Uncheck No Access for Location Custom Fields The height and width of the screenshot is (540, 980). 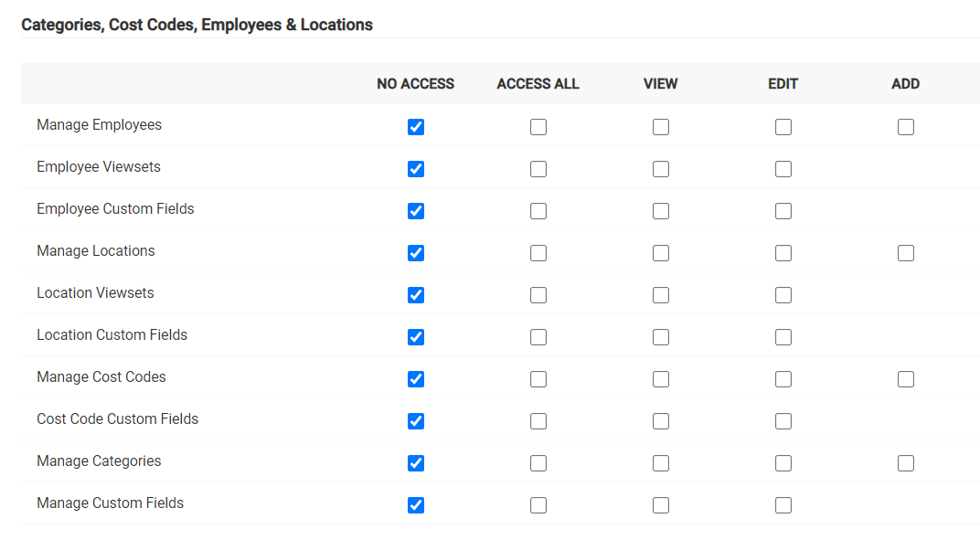[416, 337]
